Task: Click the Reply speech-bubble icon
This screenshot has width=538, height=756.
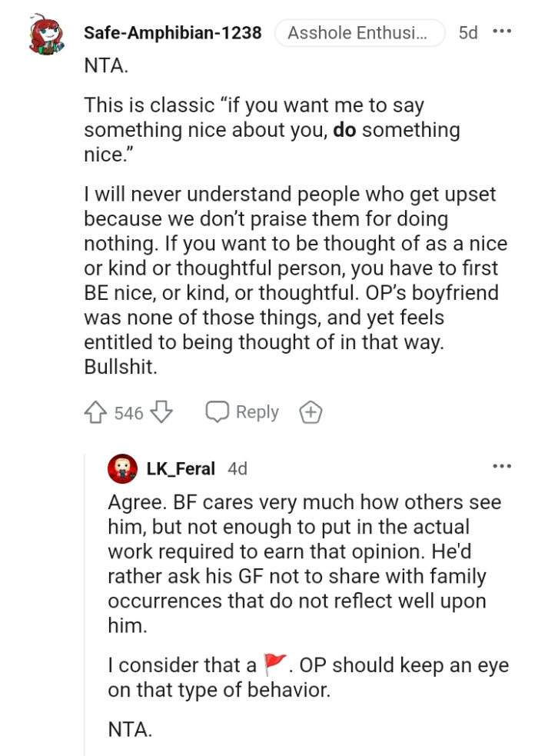Action: tap(220, 412)
